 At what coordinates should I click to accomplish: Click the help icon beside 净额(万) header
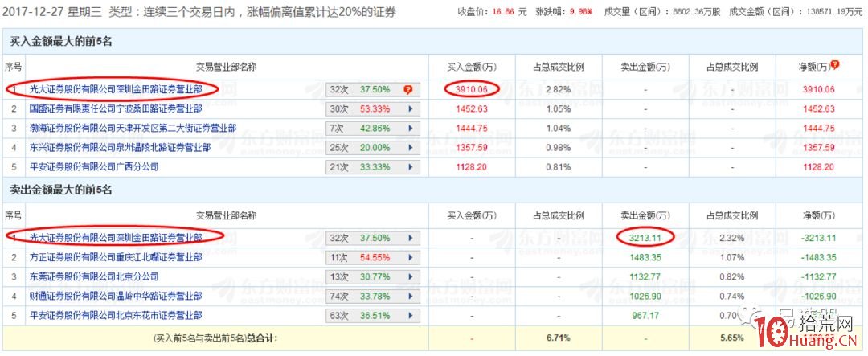click(835, 65)
